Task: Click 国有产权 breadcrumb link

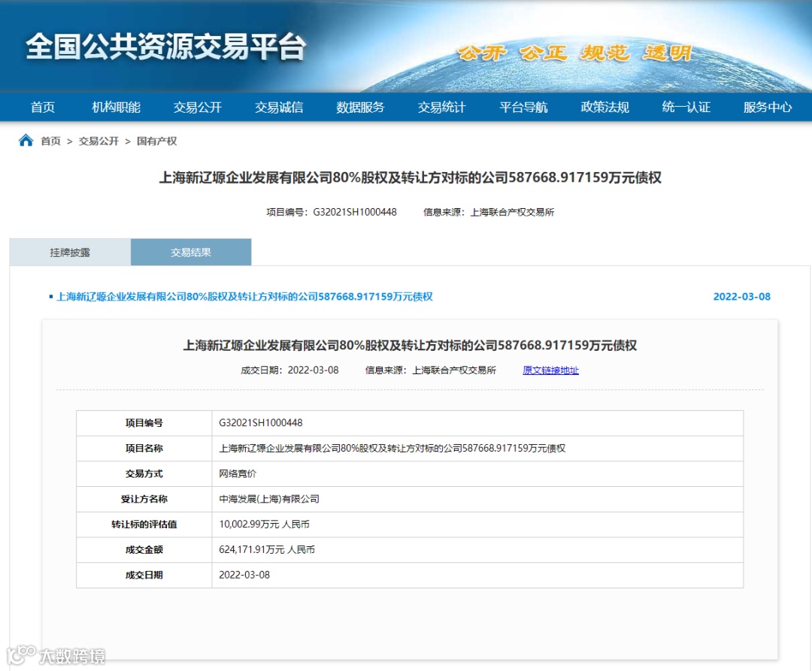Action: (x=156, y=141)
